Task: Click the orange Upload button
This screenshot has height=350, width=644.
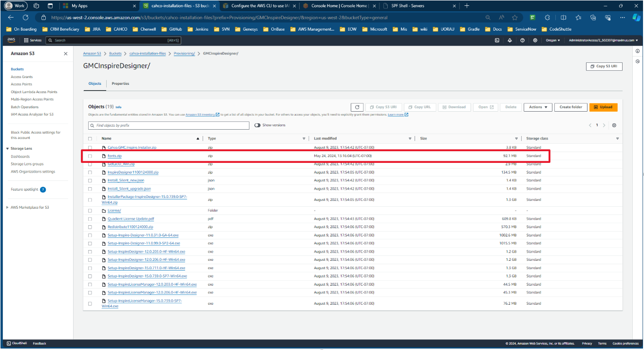Action: (x=603, y=107)
